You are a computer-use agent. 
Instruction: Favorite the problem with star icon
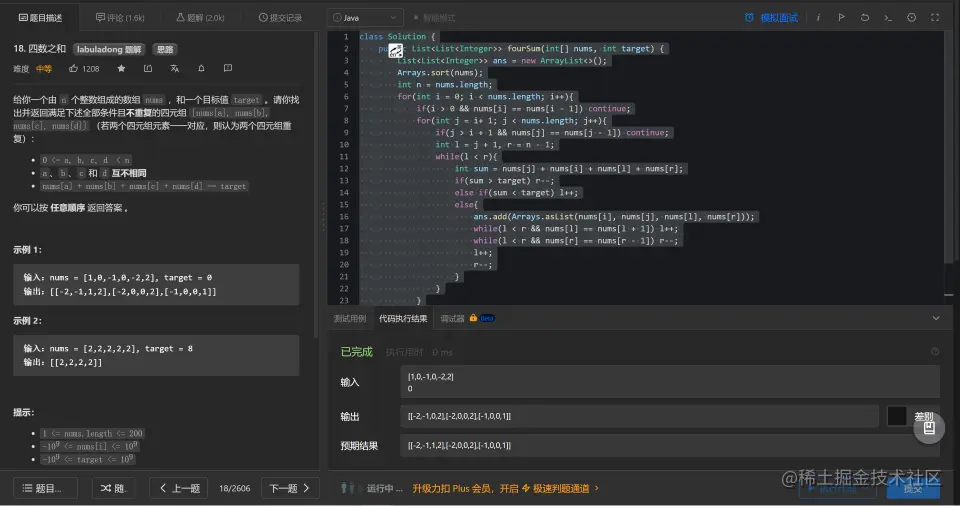pos(121,69)
